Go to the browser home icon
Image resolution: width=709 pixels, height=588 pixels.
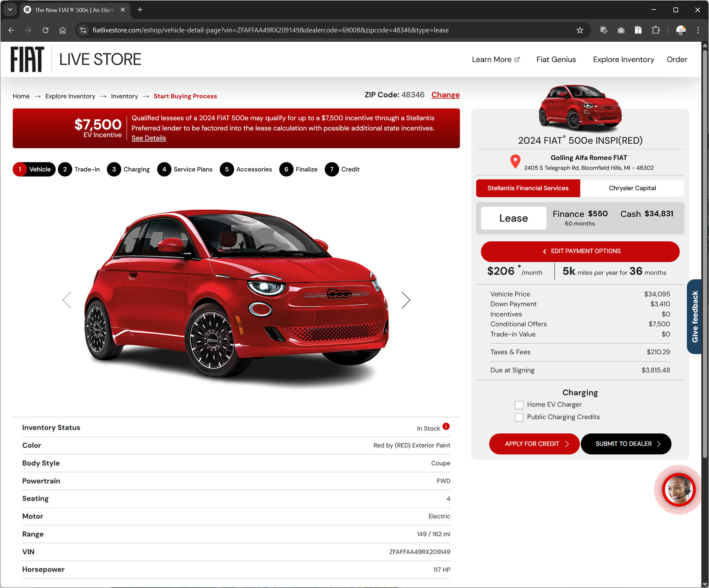(63, 30)
